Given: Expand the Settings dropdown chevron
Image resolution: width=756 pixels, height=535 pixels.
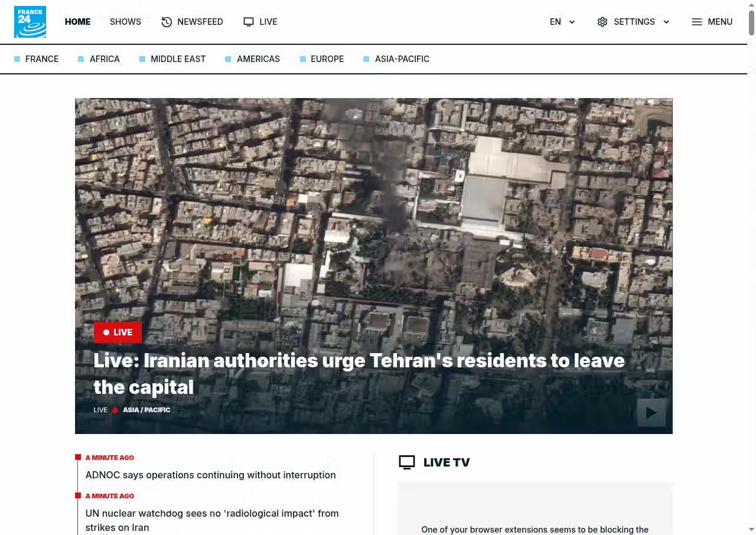Looking at the screenshot, I should click(666, 22).
